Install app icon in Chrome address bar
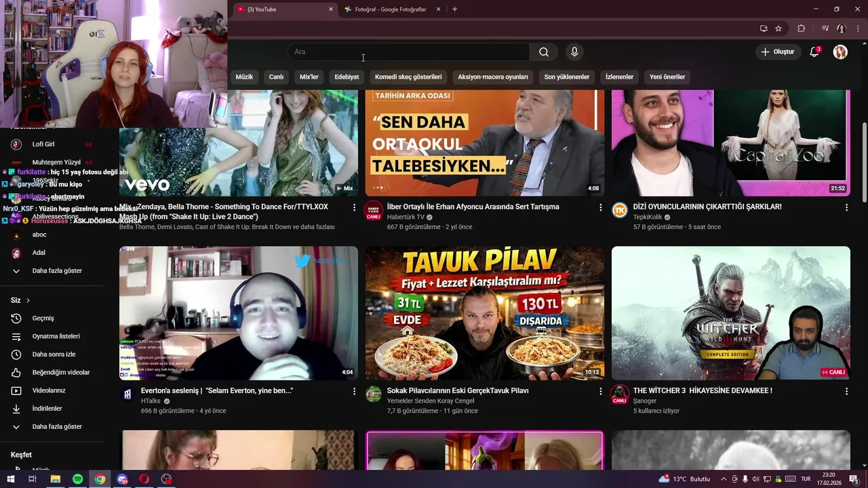Screen dimensions: 868x488 click(x=764, y=28)
